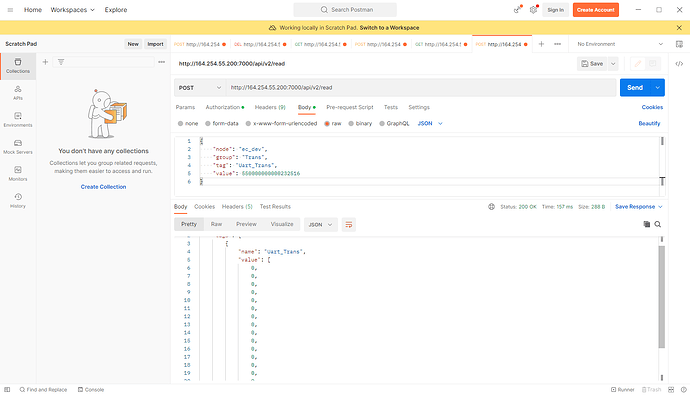Click the Beautify link

pyautogui.click(x=649, y=124)
